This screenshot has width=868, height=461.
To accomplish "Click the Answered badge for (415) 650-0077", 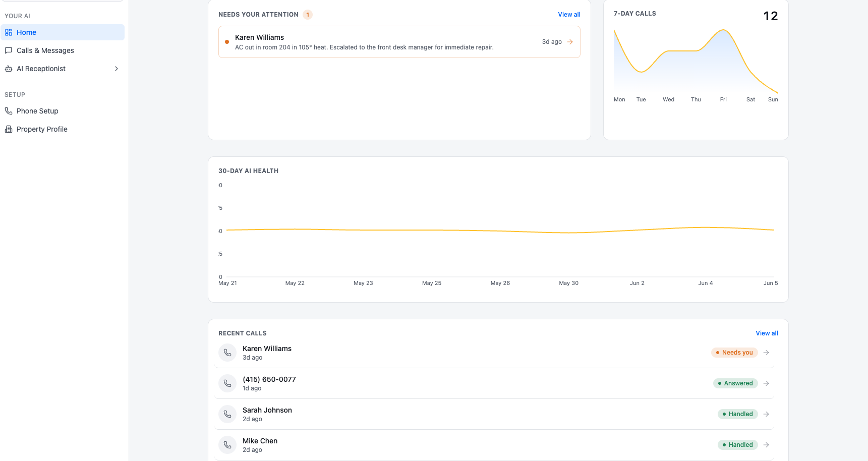I will pyautogui.click(x=735, y=383).
